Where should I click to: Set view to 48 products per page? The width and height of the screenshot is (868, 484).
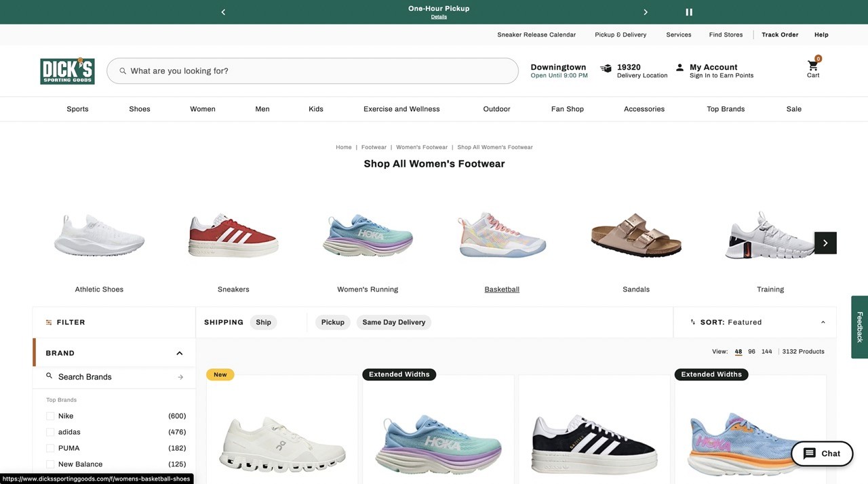point(738,352)
